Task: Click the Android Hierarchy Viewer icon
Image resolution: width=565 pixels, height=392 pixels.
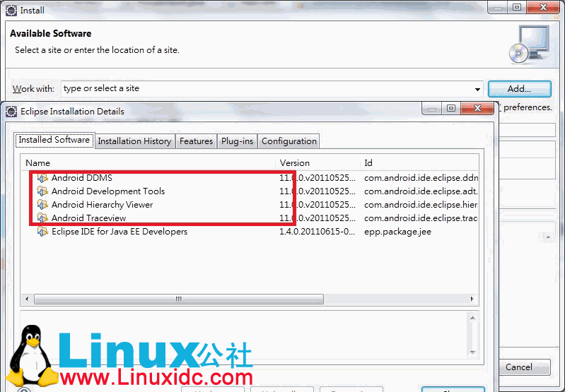Action: tap(43, 205)
